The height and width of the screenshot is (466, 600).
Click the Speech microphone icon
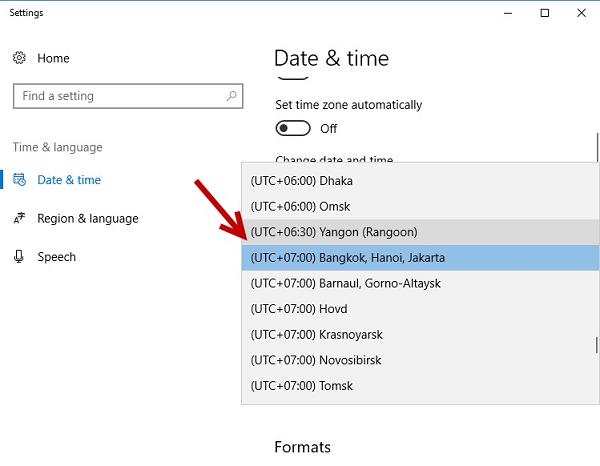20,257
